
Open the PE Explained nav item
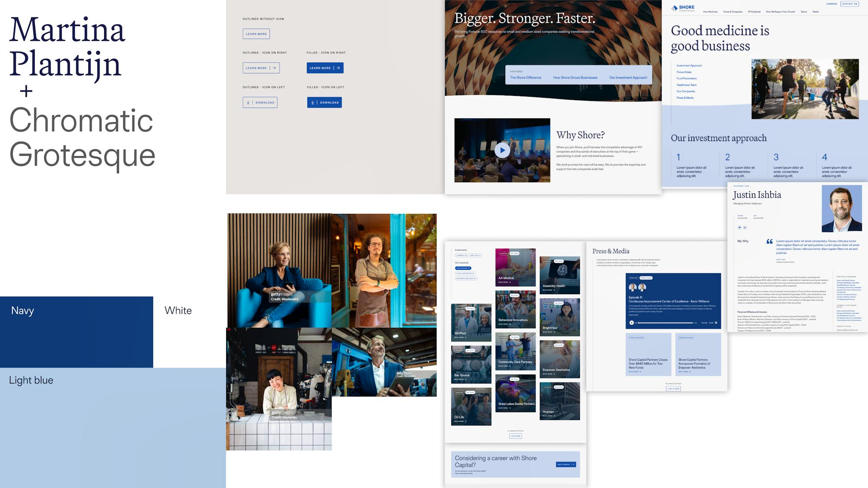tap(754, 12)
